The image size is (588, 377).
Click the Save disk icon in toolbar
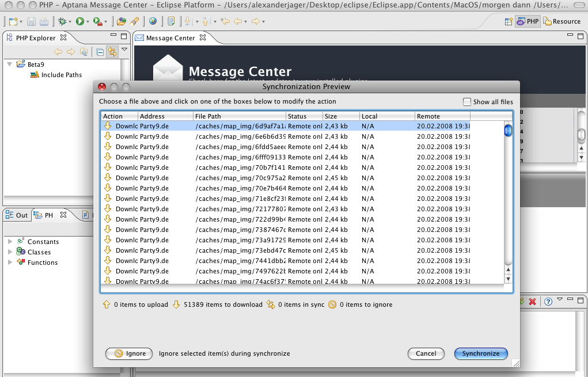(x=32, y=21)
